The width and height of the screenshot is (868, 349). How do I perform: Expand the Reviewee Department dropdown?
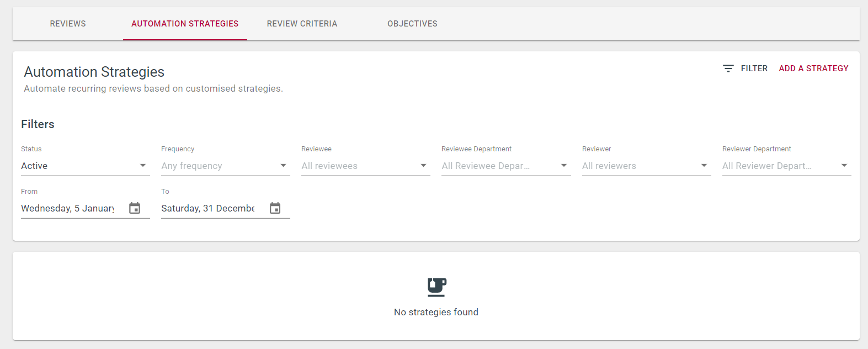(506, 166)
